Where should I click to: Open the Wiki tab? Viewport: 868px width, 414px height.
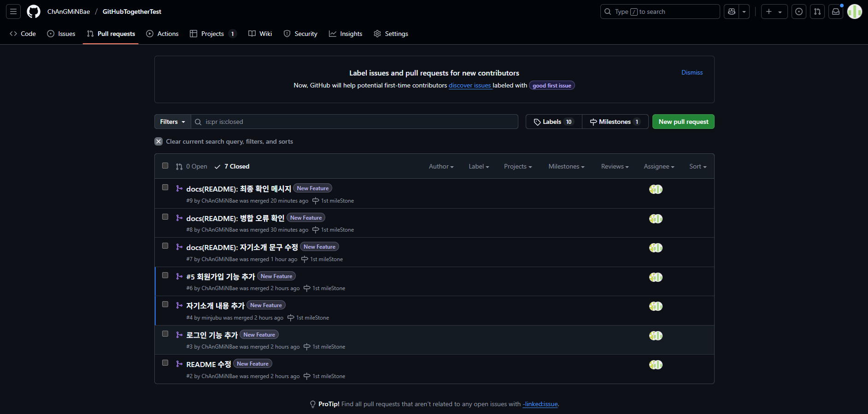tap(260, 34)
